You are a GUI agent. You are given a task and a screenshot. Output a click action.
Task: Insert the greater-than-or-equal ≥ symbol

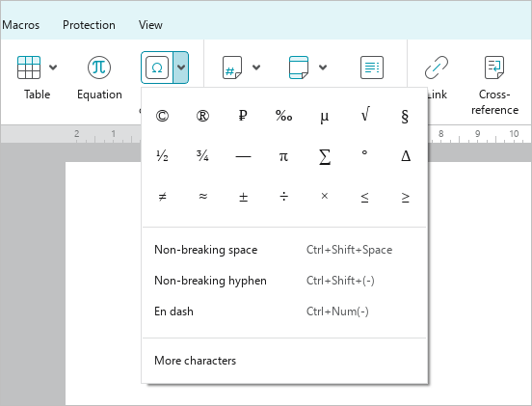[x=405, y=198]
